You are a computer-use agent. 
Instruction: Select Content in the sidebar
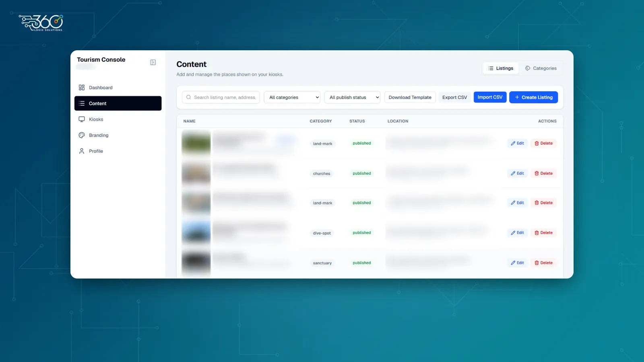tap(118, 103)
